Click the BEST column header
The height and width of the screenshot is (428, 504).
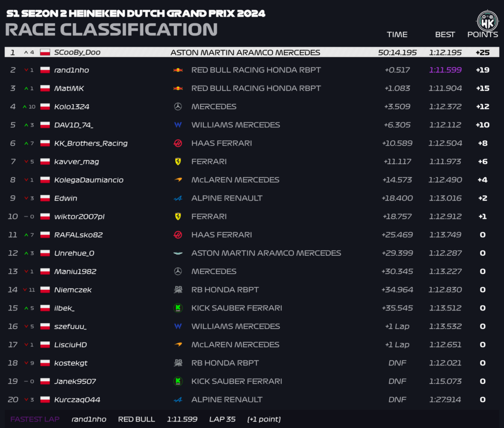445,34
